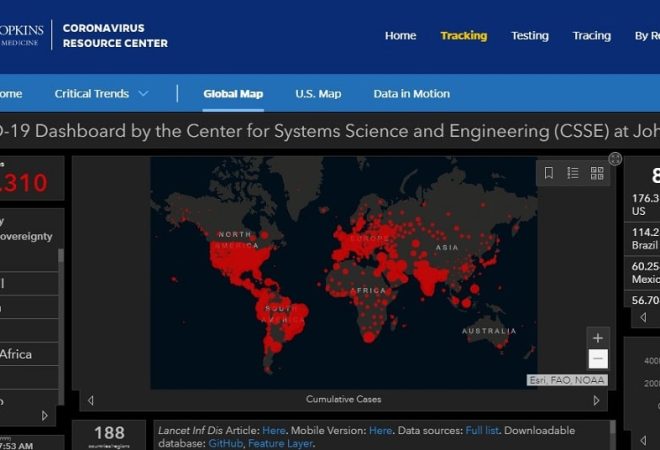Open the GitHub database link
The width and height of the screenshot is (660, 450).
[226, 443]
